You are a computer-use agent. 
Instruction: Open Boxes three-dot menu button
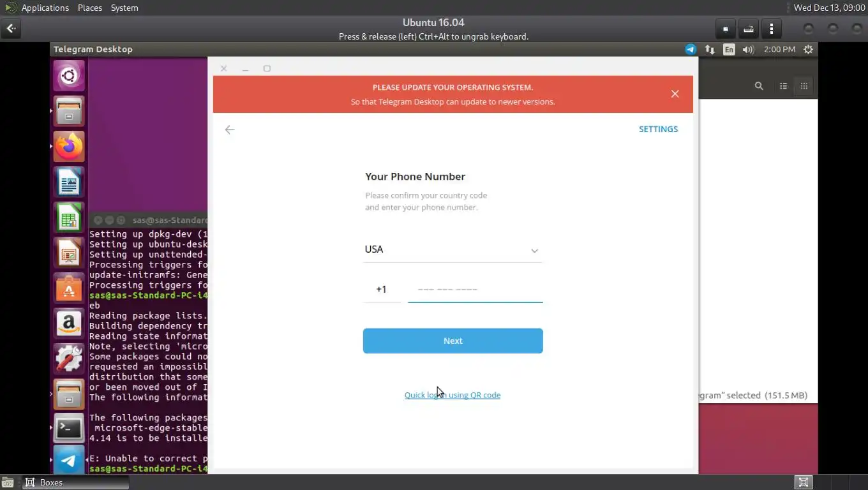coord(772,29)
